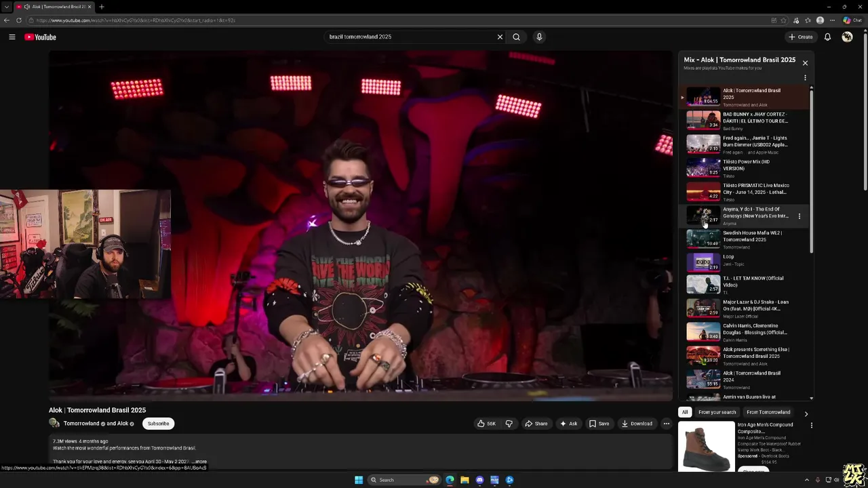Open YouTube notifications bell
This screenshot has height=488, width=868.
pyautogui.click(x=827, y=37)
